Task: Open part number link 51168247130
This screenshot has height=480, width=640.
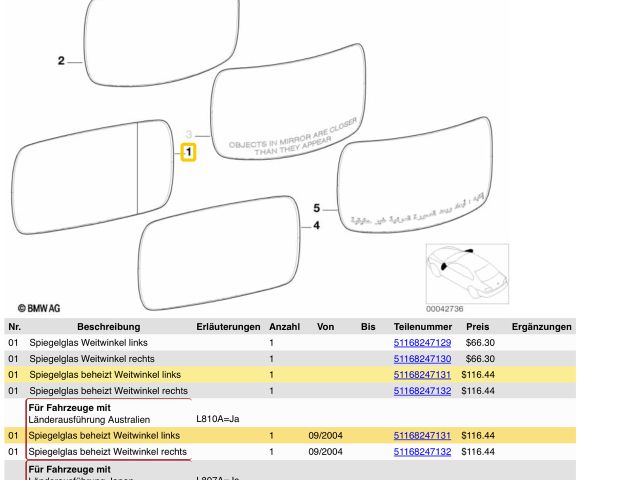Action: point(422,359)
